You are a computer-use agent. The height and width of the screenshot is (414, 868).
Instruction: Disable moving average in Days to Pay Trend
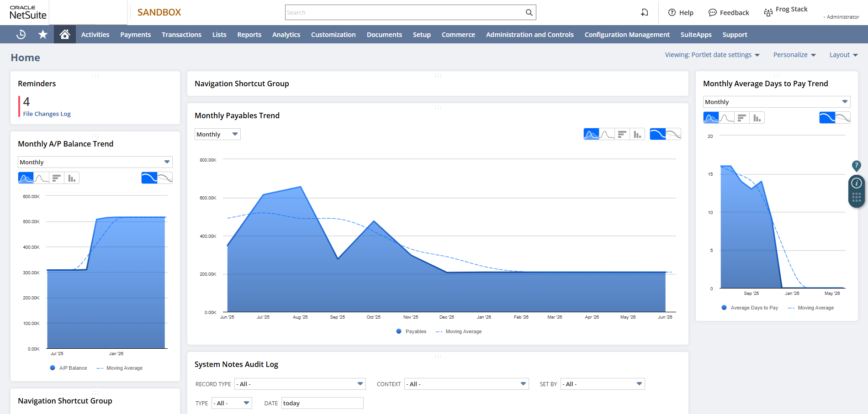pos(843,118)
